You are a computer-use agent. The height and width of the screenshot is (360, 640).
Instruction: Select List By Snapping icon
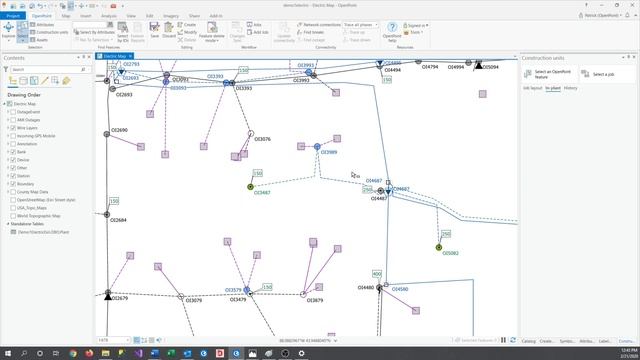coord(55,81)
